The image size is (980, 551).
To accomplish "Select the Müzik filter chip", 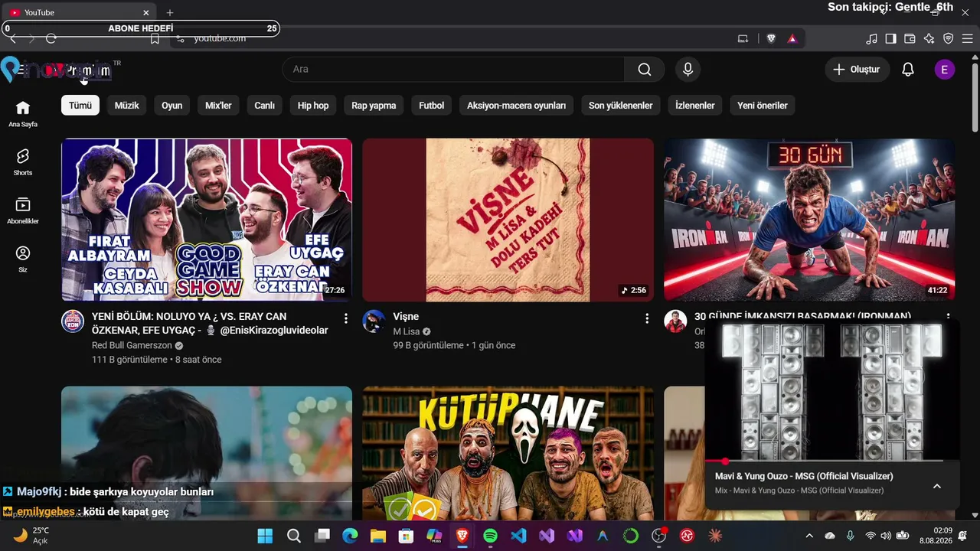I will 127,106.
